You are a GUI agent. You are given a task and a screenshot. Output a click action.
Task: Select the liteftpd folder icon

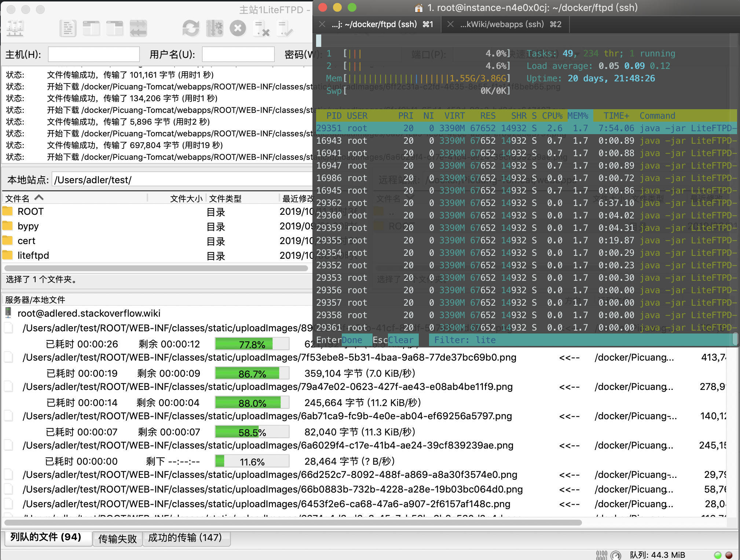(x=7, y=255)
